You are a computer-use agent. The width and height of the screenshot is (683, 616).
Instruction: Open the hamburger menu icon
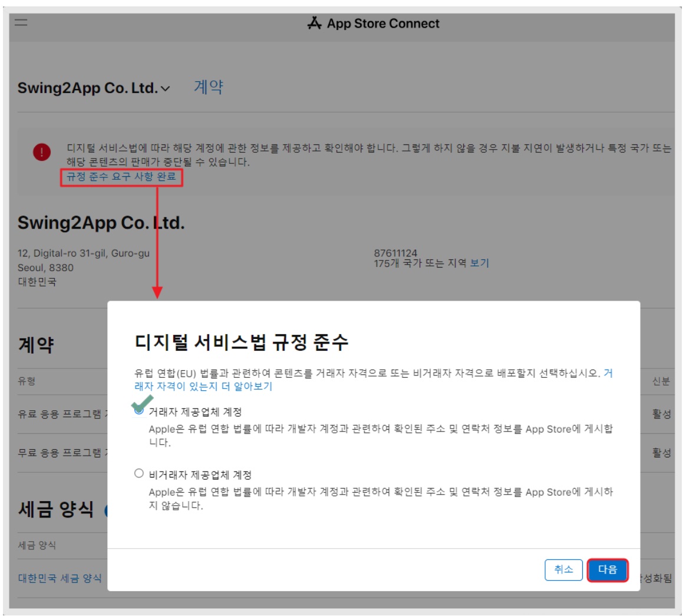[21, 22]
